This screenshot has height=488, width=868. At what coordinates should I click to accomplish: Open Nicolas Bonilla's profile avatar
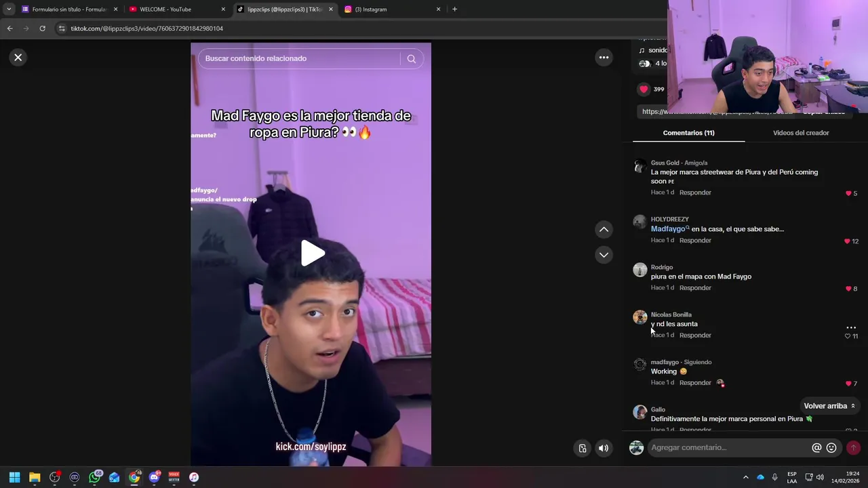tap(639, 317)
